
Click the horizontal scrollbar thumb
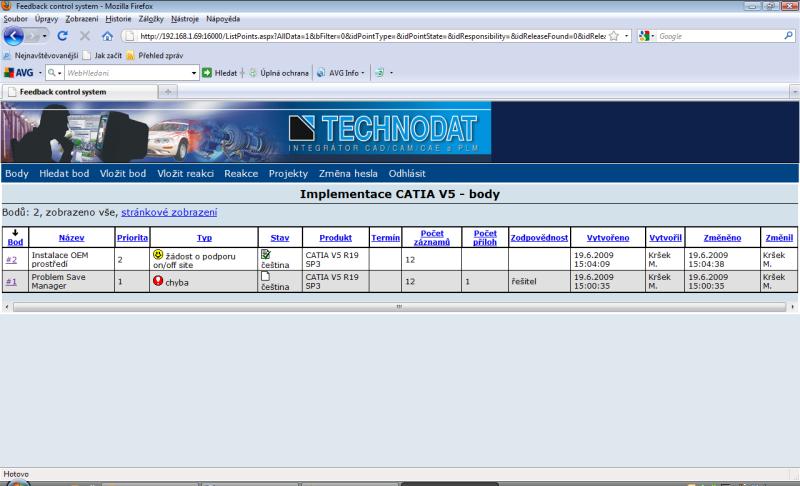click(x=399, y=307)
